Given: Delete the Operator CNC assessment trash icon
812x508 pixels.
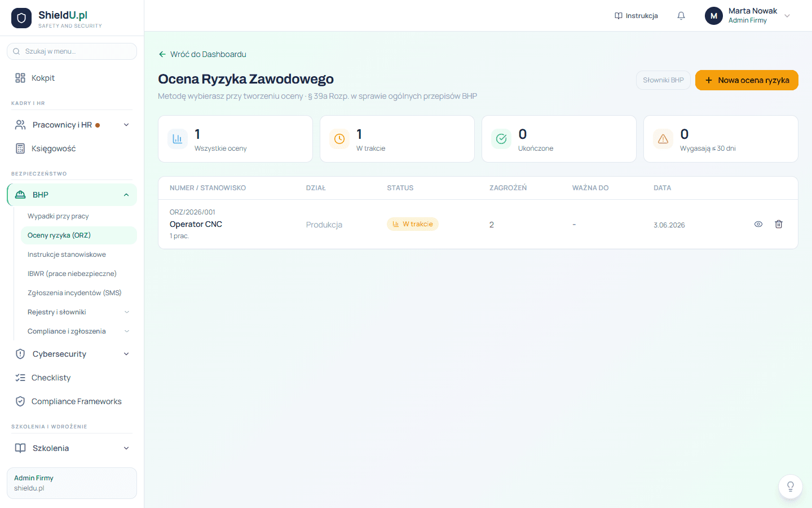Looking at the screenshot, I should [x=779, y=224].
